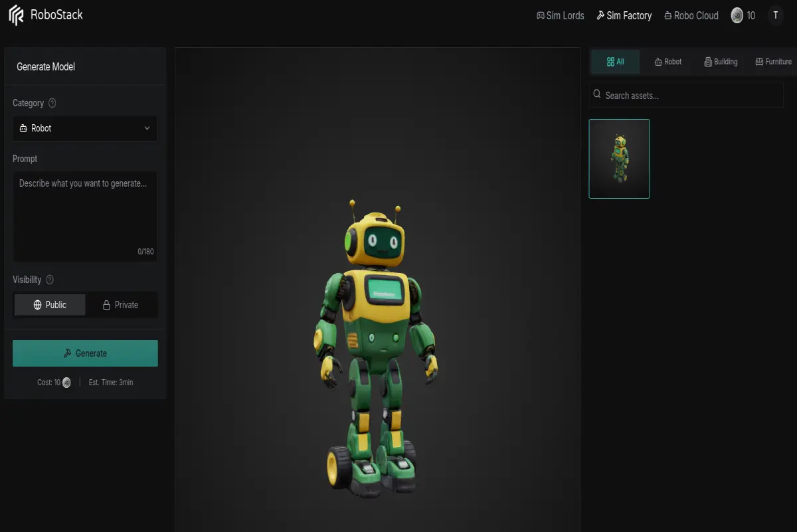797x532 pixels.
Task: Click the Category help question-mark icon
Action: pos(52,103)
